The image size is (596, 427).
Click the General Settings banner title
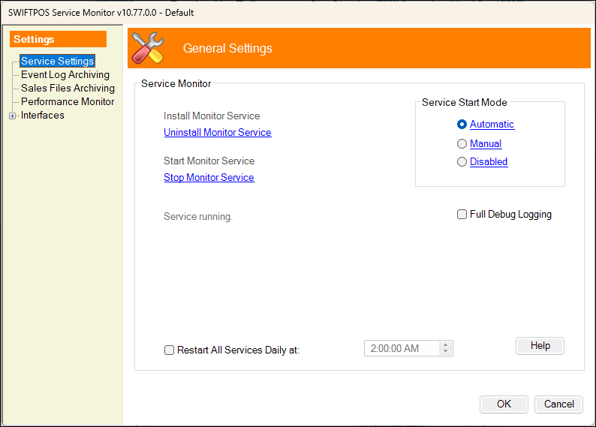pos(228,48)
